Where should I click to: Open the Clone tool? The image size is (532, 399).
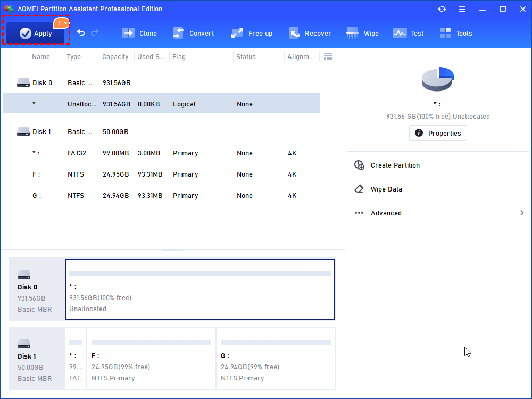(139, 33)
